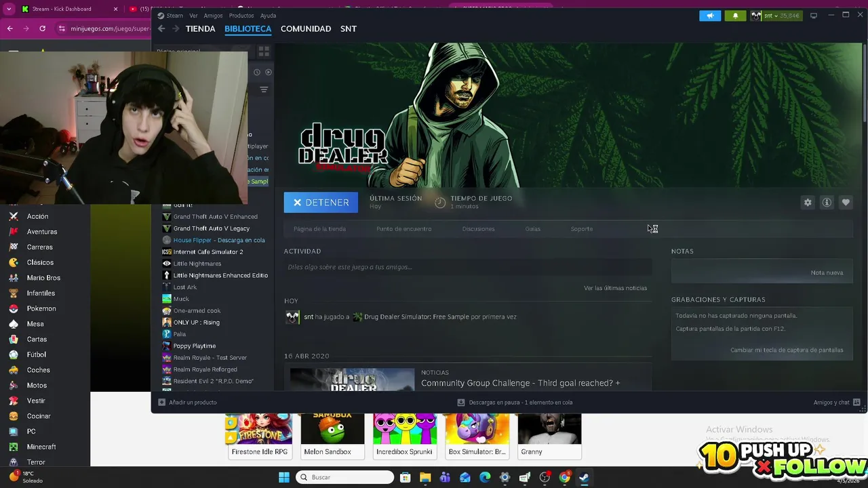Viewport: 868px width, 488px height.
Task: Stop the game with the DETENER button
Action: 321,202
